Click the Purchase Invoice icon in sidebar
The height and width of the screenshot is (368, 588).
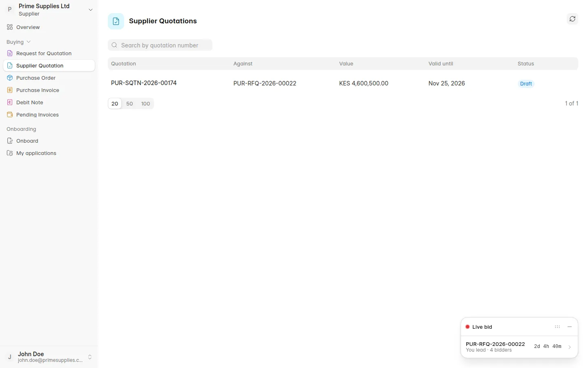point(10,90)
